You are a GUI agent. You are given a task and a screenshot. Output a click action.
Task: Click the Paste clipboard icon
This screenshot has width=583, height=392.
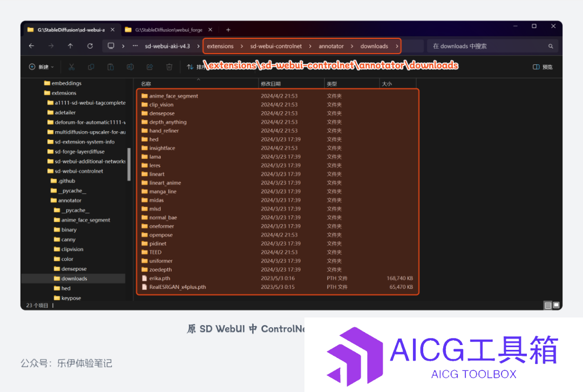pyautogui.click(x=111, y=67)
